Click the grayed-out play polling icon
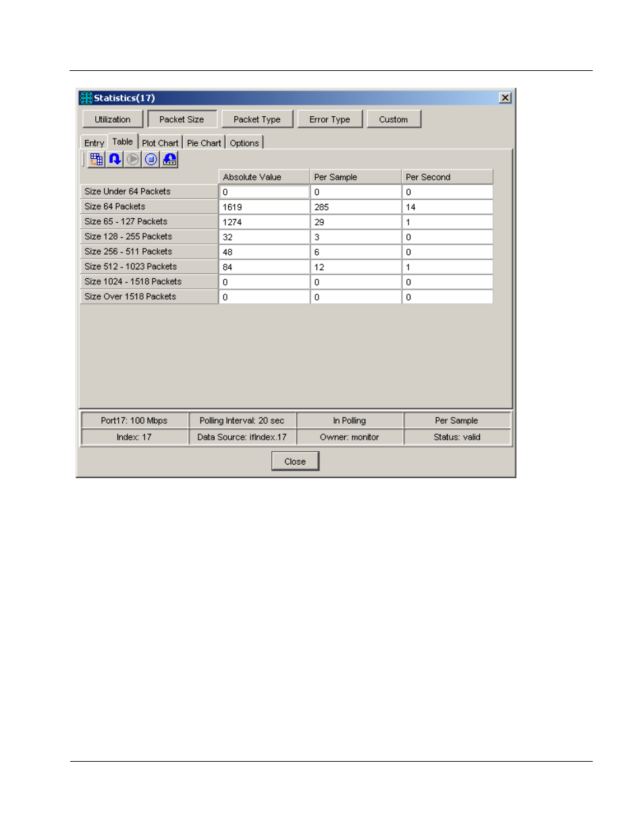The image size is (644, 834). click(x=133, y=159)
